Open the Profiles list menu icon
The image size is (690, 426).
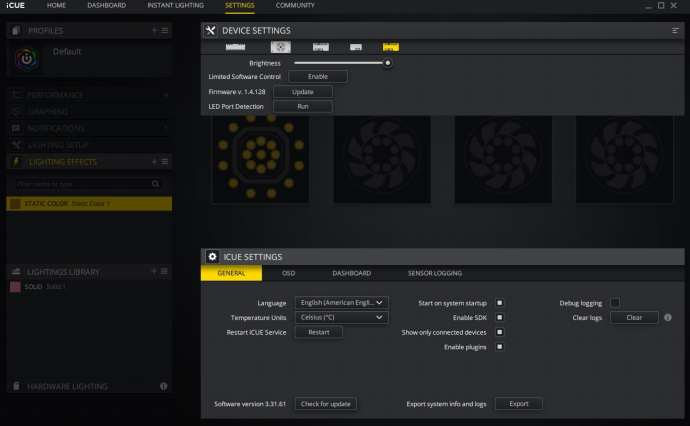pos(165,30)
